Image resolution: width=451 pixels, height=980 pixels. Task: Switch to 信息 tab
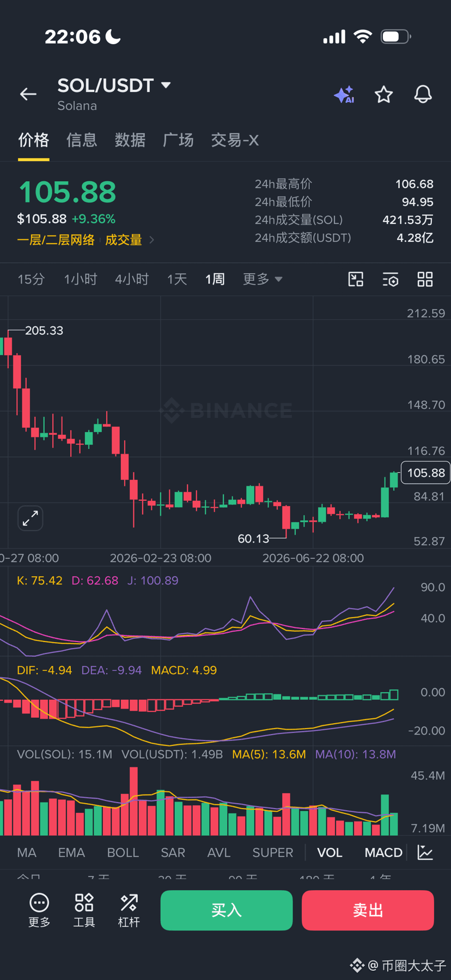(82, 140)
